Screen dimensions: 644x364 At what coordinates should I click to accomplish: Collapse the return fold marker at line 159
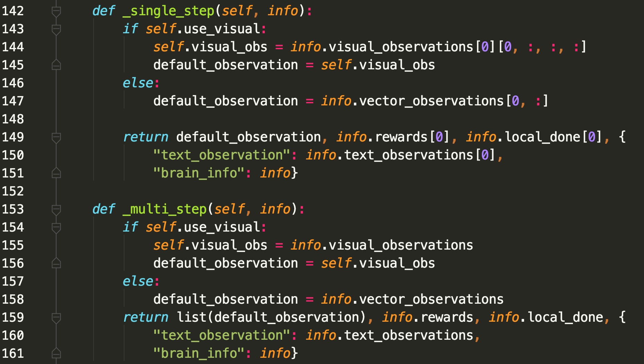point(55,317)
